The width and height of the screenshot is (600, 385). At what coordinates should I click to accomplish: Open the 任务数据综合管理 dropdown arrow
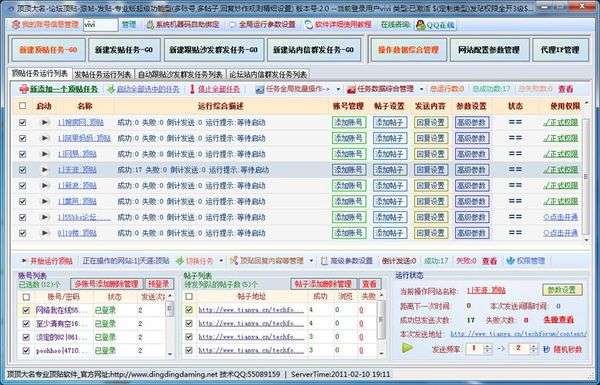422,90
